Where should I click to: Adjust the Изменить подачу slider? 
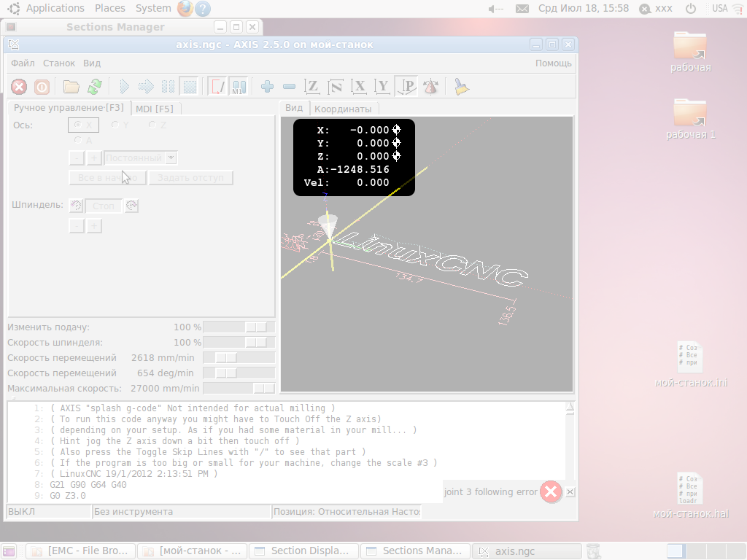coord(239,327)
